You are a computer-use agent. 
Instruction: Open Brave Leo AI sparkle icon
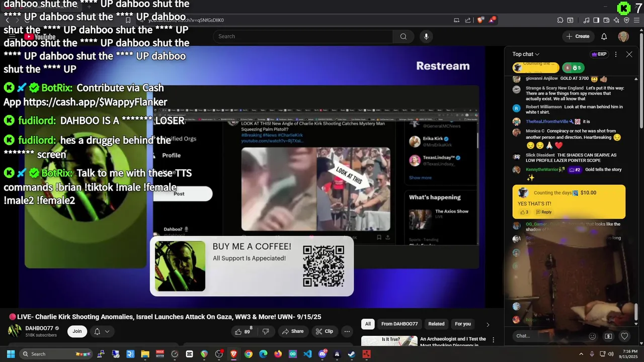[616, 20]
